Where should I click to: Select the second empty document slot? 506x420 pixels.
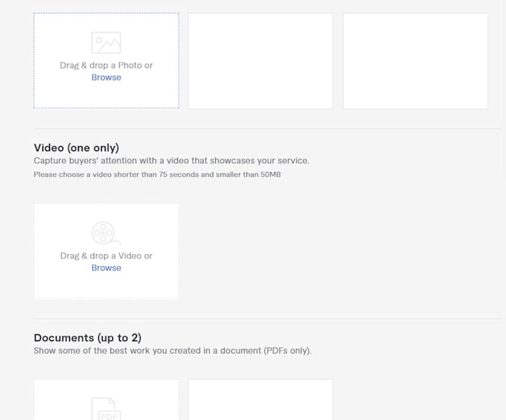[260, 400]
